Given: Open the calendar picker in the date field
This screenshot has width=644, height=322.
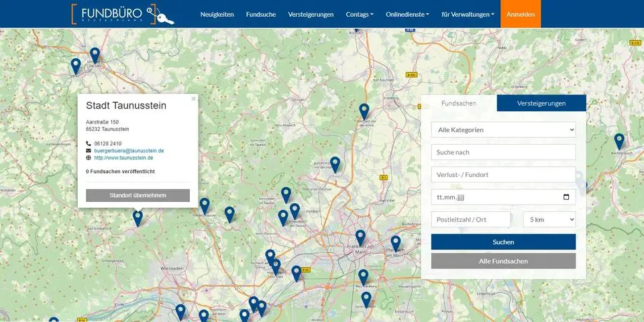Looking at the screenshot, I should click(x=566, y=197).
